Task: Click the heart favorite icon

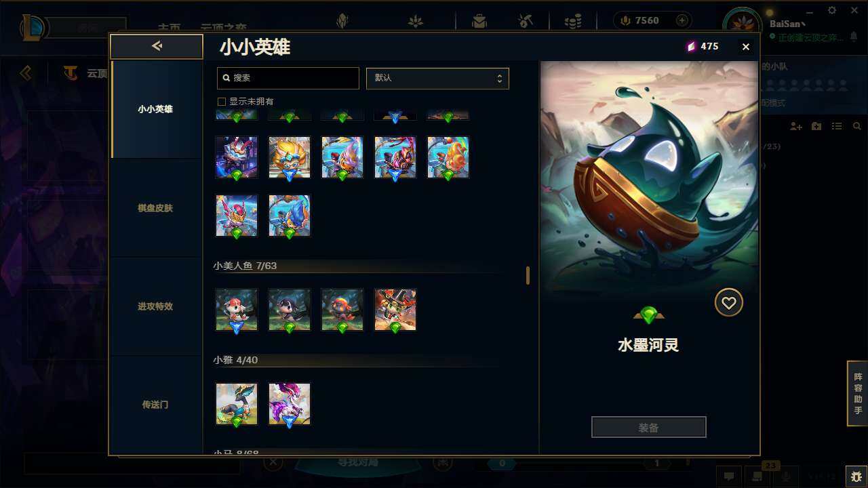Action: [x=728, y=302]
